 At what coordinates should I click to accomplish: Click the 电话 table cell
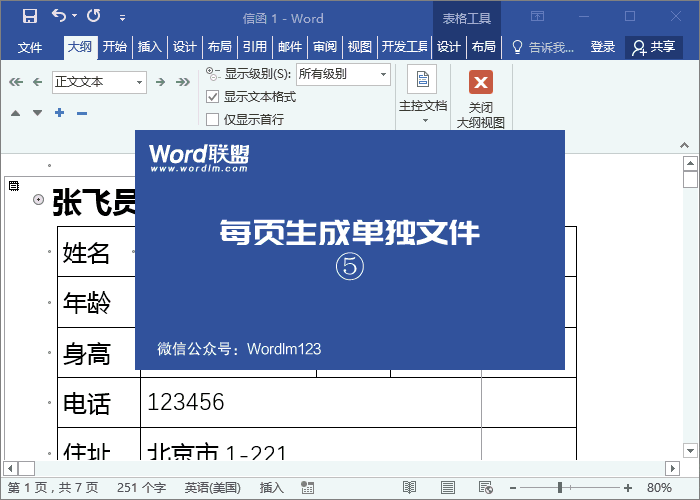(x=99, y=403)
